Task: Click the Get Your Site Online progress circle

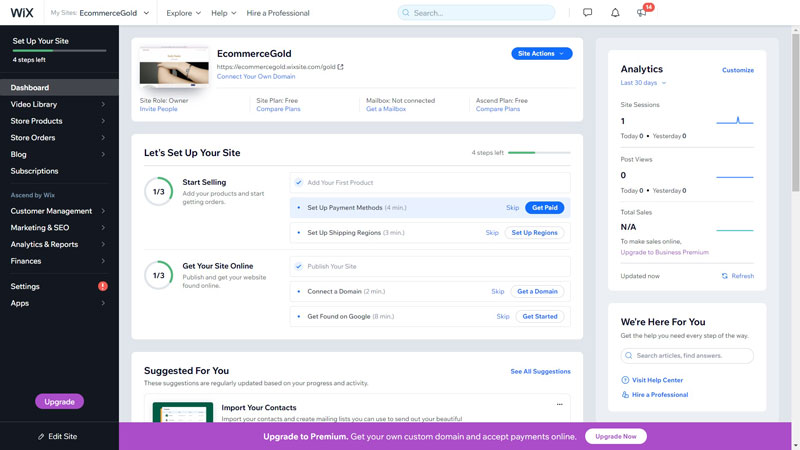Action: click(159, 275)
